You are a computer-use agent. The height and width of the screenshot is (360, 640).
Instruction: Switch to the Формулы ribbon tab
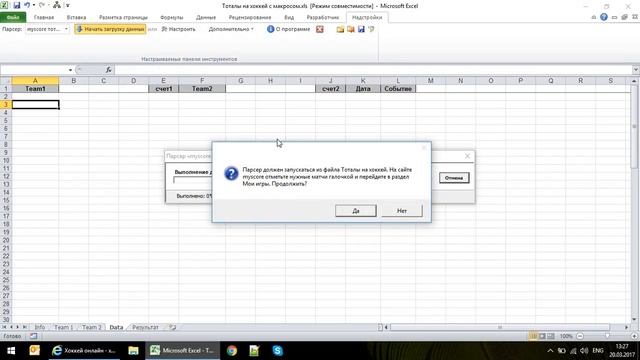click(171, 18)
